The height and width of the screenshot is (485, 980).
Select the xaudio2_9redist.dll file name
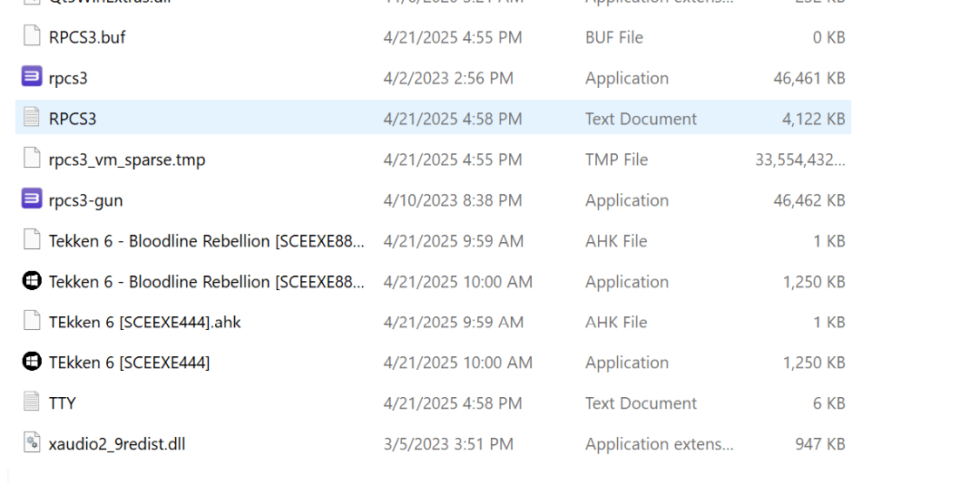[x=117, y=444]
